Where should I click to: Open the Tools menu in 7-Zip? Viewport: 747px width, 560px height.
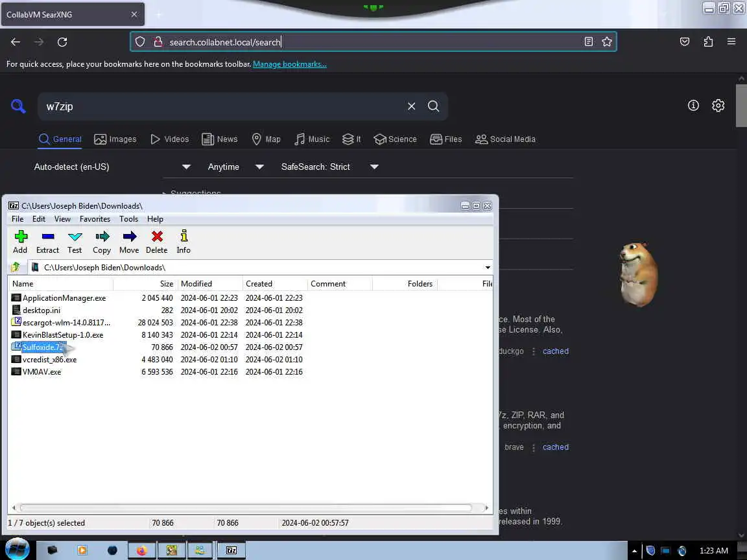click(x=128, y=219)
